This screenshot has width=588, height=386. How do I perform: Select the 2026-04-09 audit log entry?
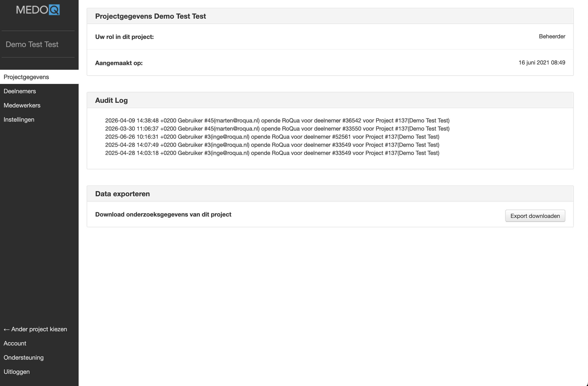[x=277, y=120]
